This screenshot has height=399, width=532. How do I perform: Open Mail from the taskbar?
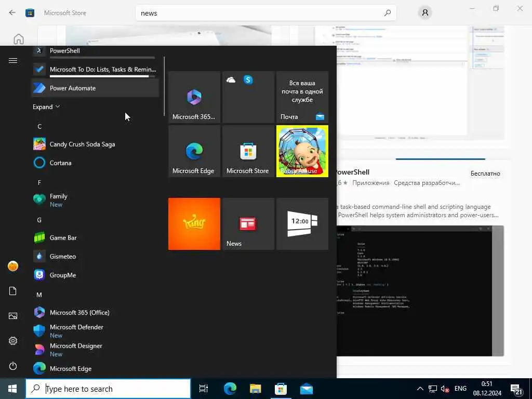click(307, 389)
